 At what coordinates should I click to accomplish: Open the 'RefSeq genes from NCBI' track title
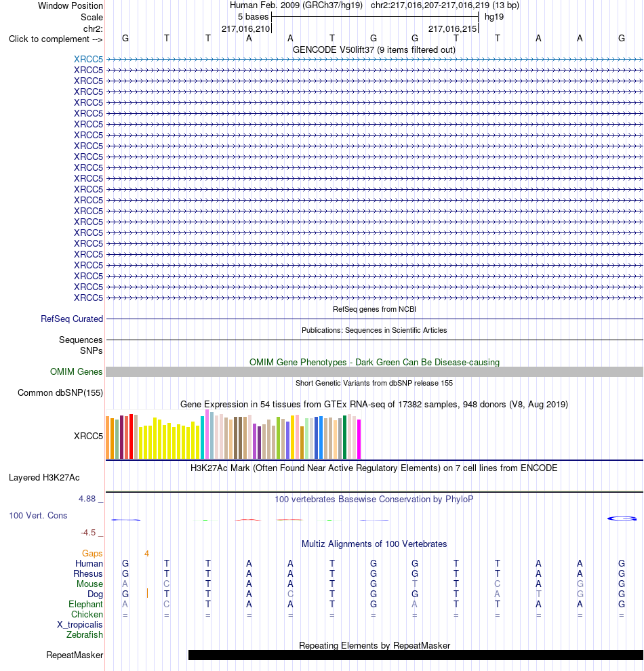374,309
